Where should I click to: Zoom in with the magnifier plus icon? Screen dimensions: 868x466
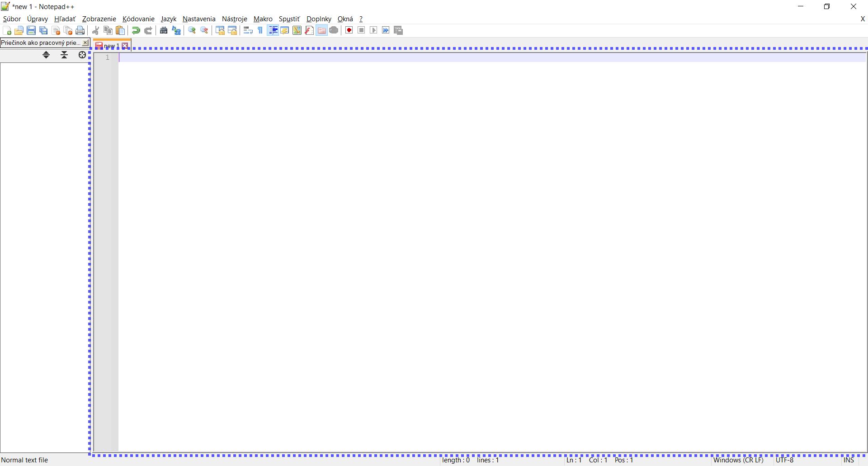coord(192,30)
